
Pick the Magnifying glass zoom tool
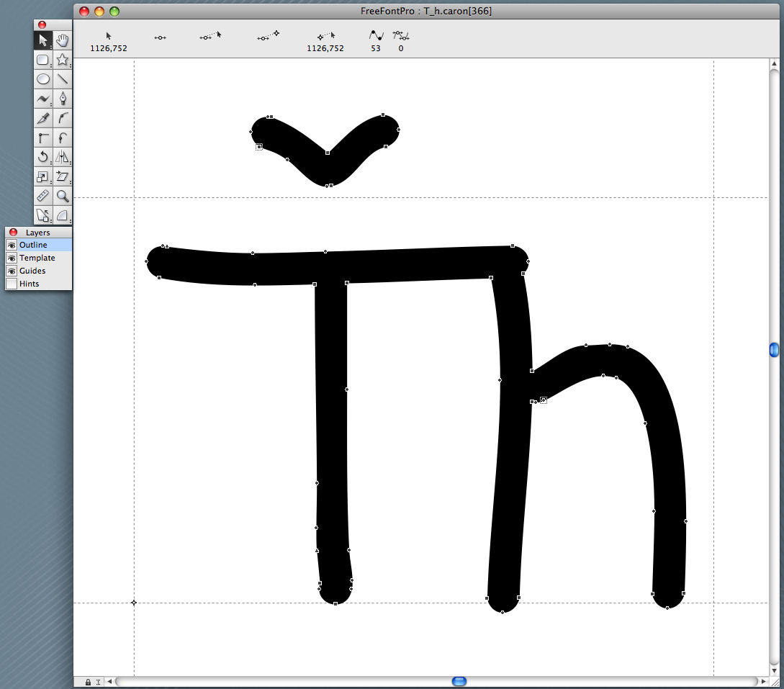pos(63,196)
